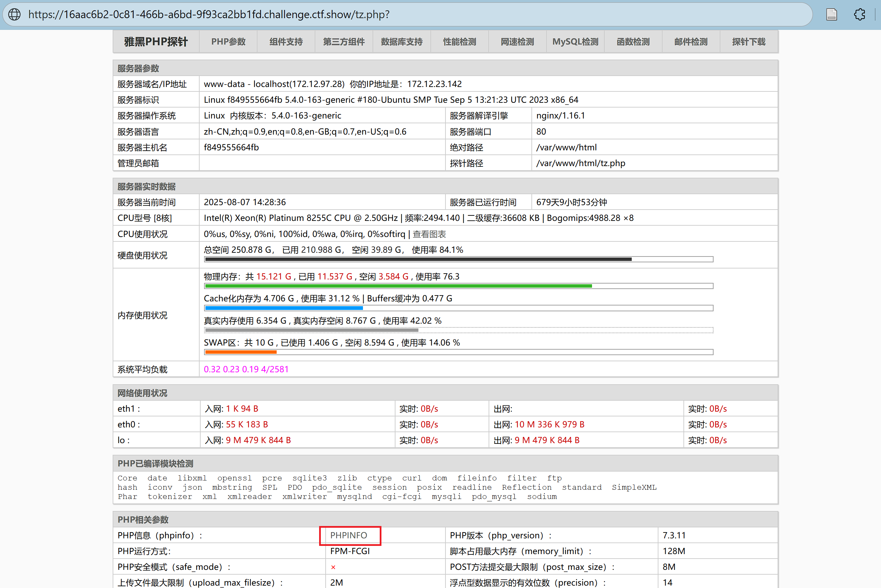881x588 pixels.
Task: Select the 数据库支持 tab
Action: 402,42
